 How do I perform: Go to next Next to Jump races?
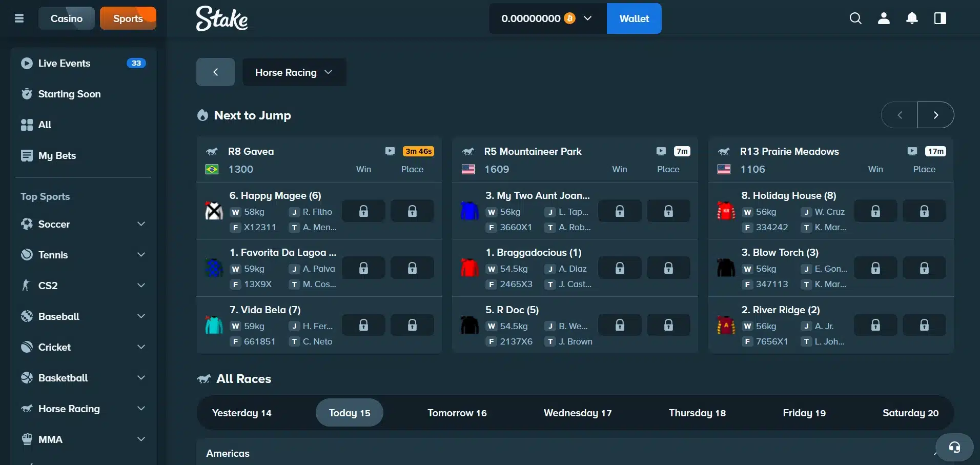[x=936, y=115]
